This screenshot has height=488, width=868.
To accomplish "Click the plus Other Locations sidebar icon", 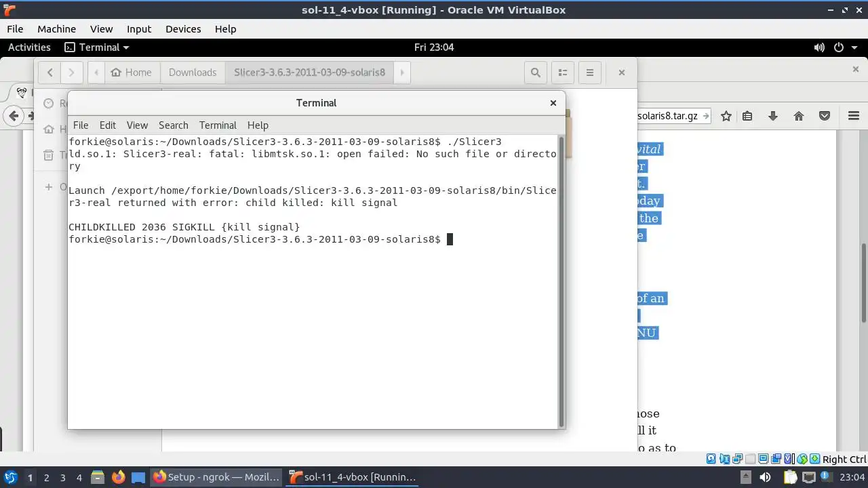I will [x=48, y=186].
